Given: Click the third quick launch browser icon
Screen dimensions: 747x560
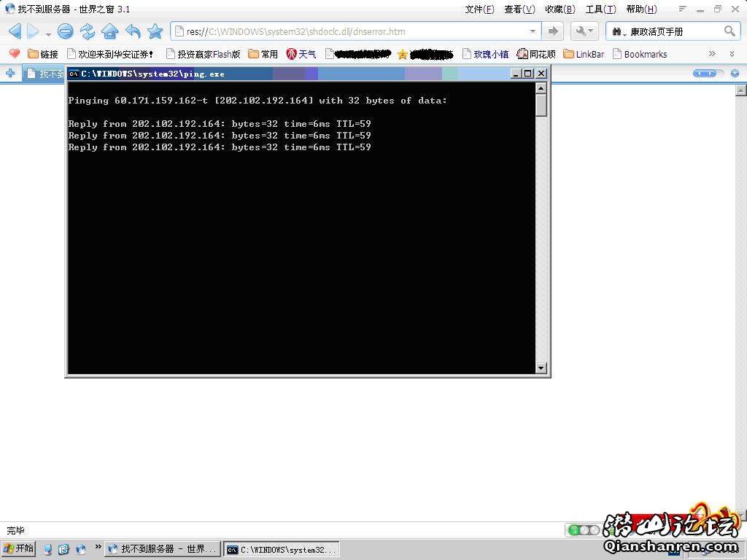Looking at the screenshot, I should (x=81, y=549).
